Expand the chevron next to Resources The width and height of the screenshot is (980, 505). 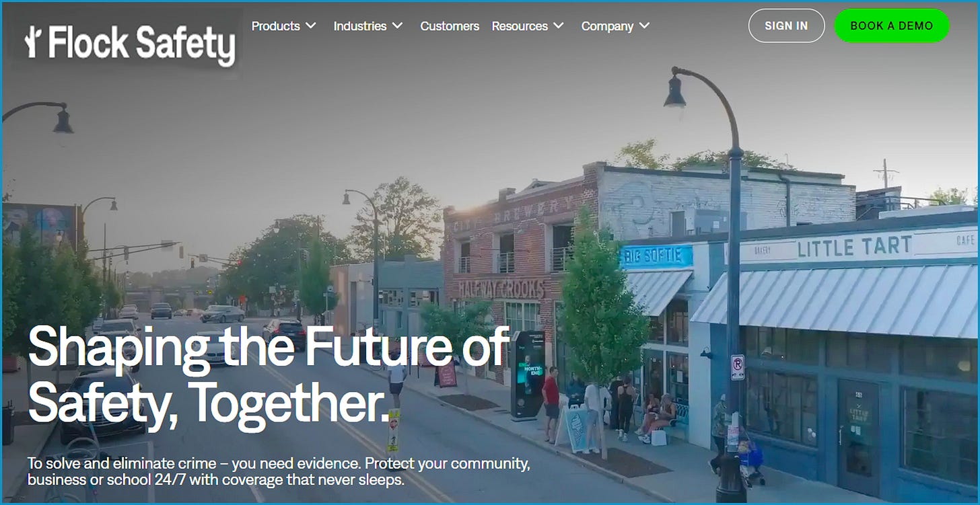click(x=559, y=26)
